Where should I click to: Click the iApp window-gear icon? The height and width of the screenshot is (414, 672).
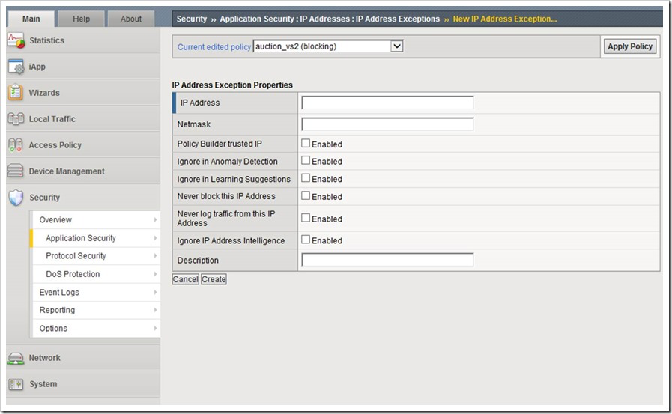(16, 67)
